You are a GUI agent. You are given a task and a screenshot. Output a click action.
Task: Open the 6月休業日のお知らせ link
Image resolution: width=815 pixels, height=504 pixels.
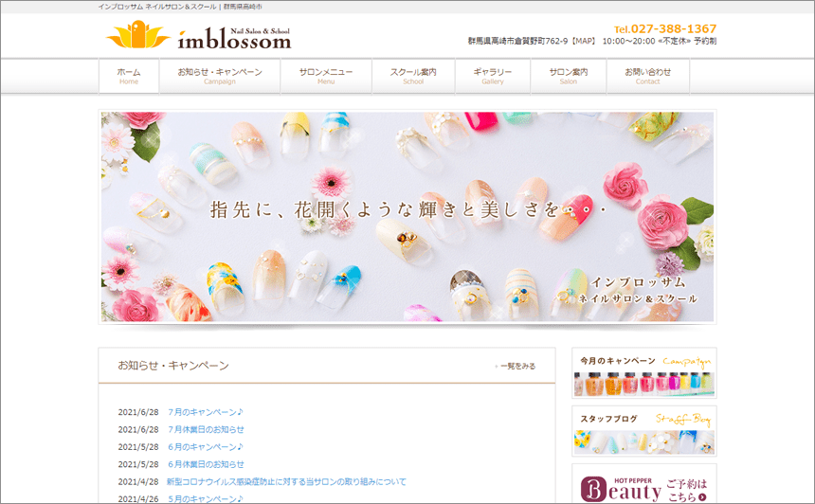pos(206,464)
